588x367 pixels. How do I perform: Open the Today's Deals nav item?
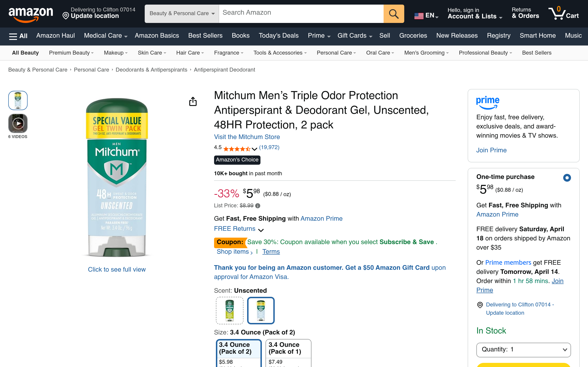pyautogui.click(x=278, y=36)
